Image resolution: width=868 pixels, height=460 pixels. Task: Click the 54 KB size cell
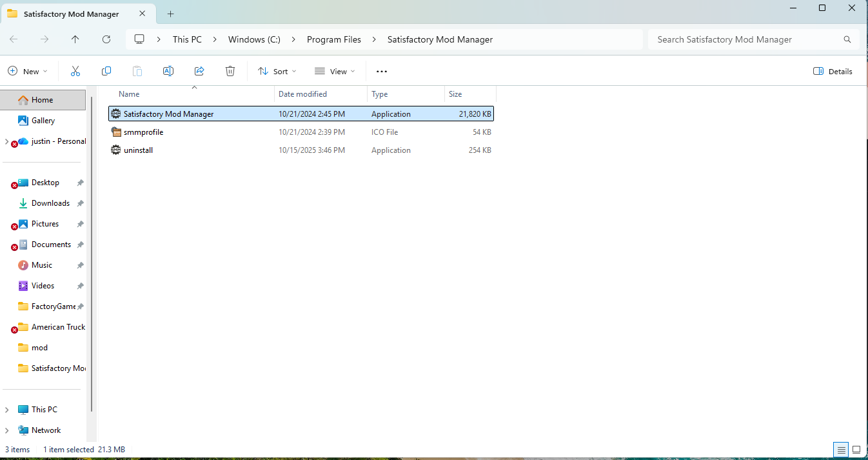482,132
